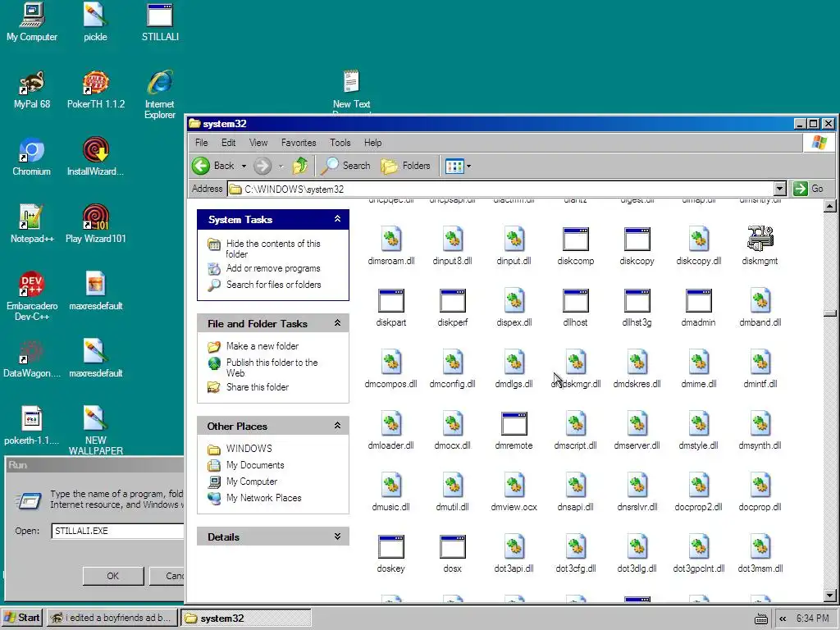Toggle the Folders pane button
Viewport: 840px width, 630px height.
click(x=406, y=166)
